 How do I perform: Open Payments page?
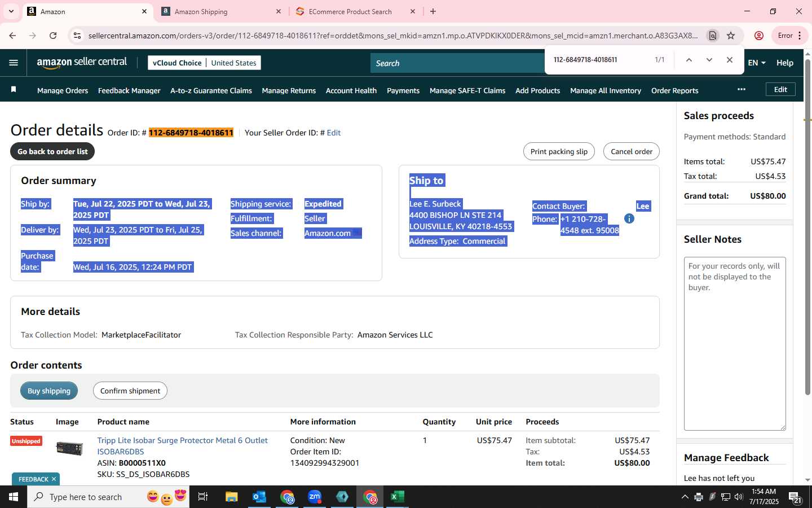coord(403,90)
